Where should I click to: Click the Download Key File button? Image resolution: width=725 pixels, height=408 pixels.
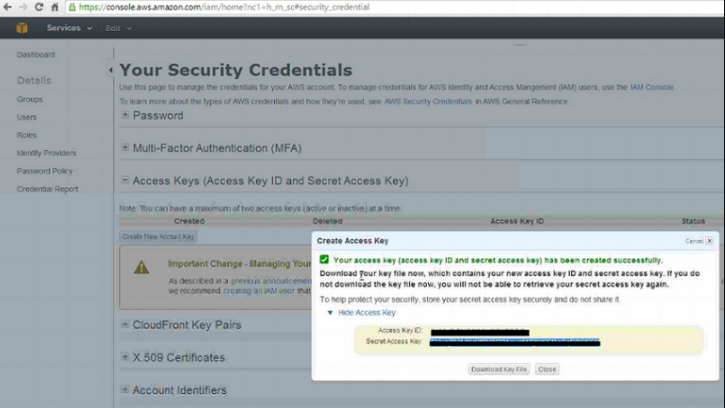click(x=498, y=369)
